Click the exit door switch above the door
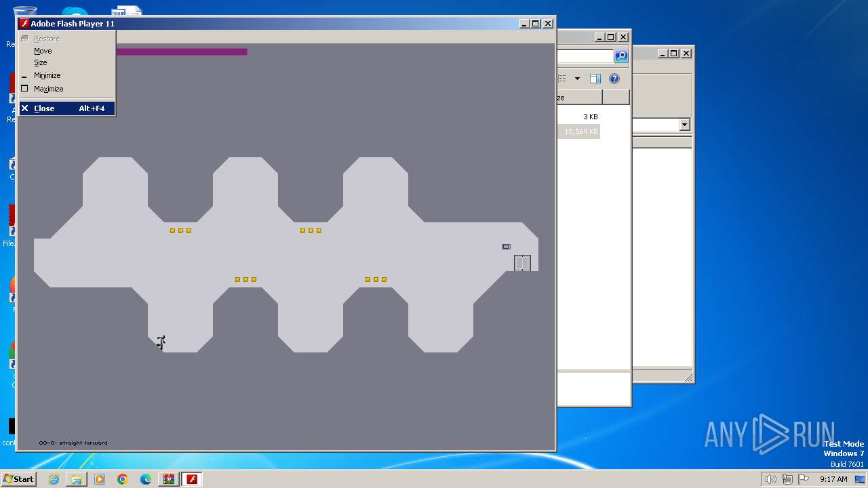Screen dimensions: 868x488 506,247
